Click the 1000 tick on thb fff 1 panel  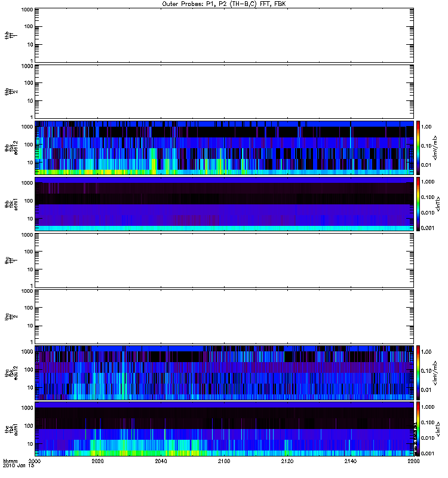tap(27, 10)
